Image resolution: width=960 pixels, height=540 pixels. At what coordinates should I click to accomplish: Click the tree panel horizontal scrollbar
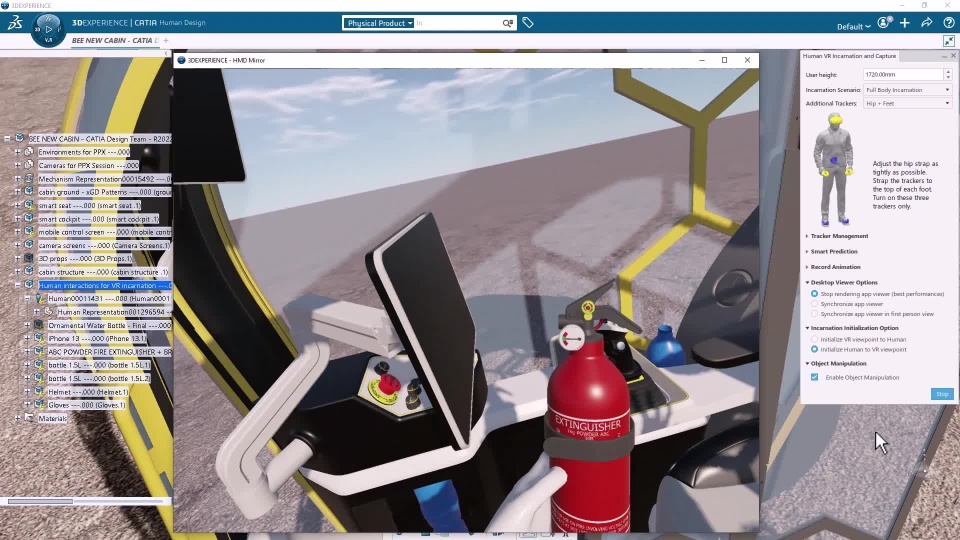[40, 501]
